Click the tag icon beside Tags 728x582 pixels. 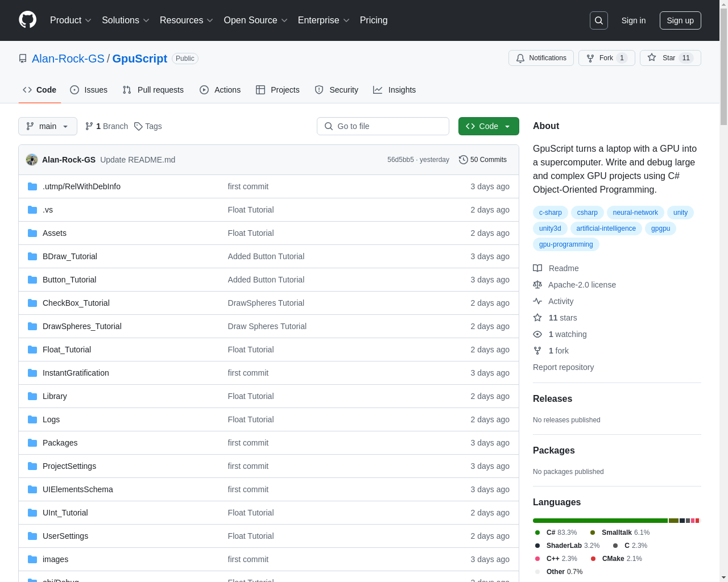(138, 126)
